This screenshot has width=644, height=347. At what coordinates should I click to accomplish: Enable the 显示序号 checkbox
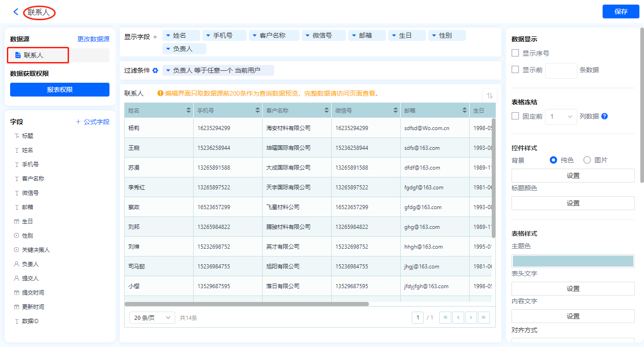516,53
